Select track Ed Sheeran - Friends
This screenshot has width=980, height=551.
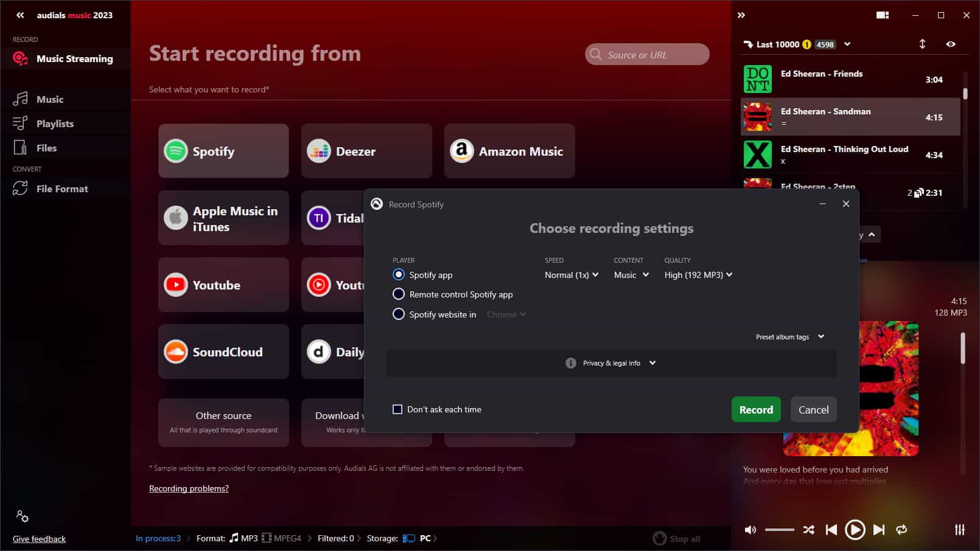pos(850,79)
